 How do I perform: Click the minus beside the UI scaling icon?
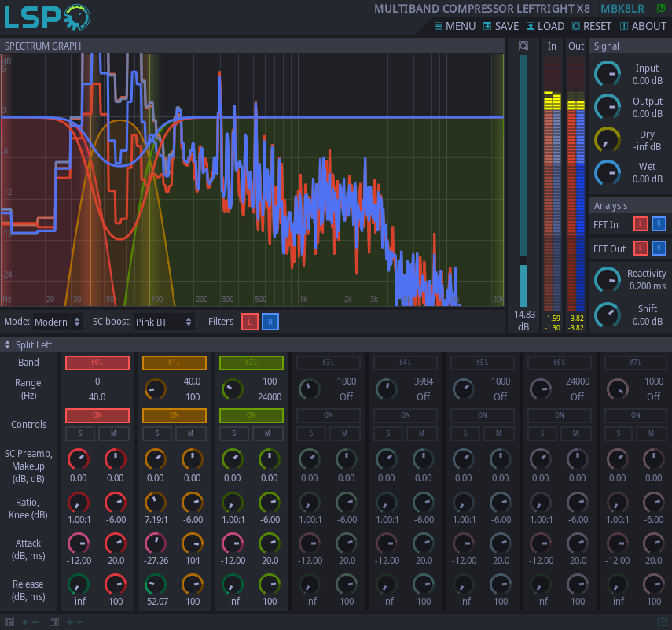click(x=35, y=622)
